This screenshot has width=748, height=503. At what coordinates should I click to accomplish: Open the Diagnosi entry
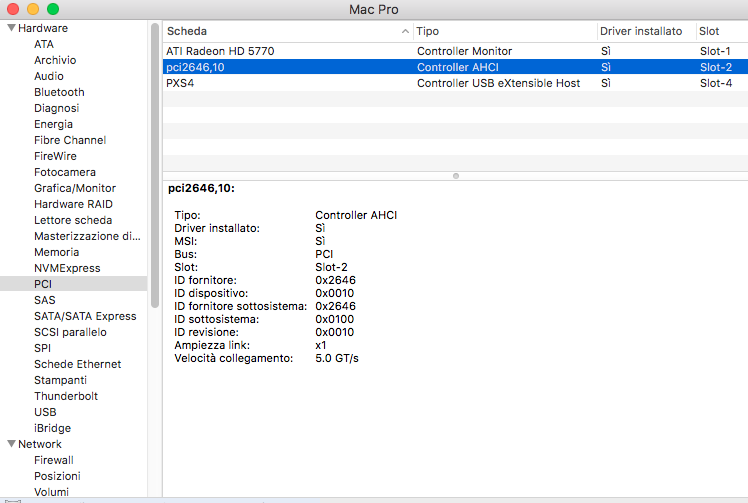(x=56, y=108)
